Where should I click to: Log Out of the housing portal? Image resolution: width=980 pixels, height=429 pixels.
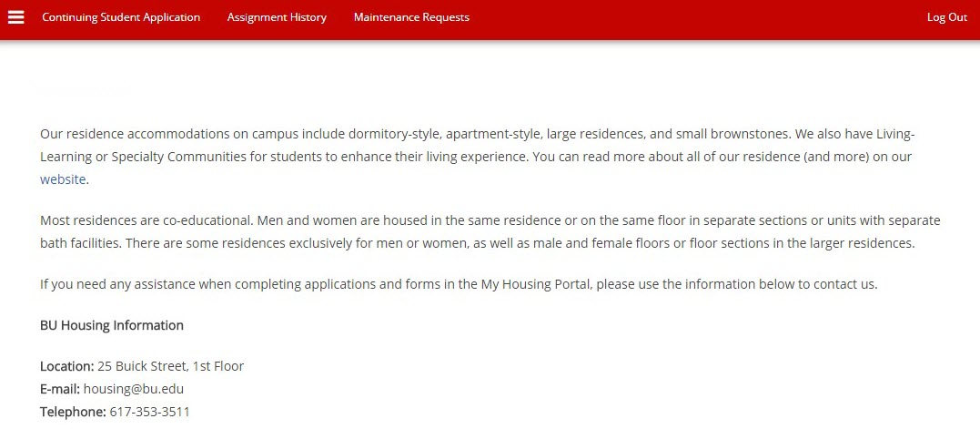point(946,17)
